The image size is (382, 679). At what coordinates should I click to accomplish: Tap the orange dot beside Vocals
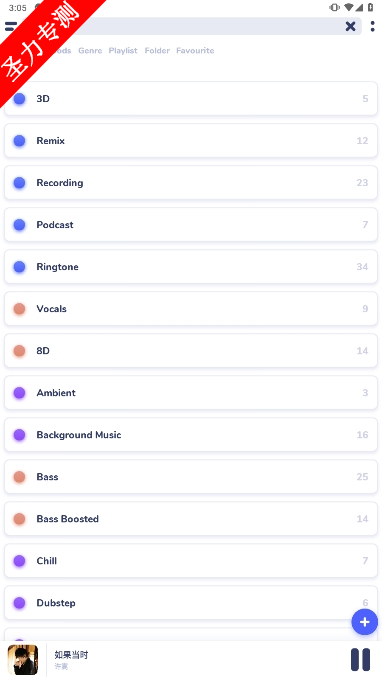pos(19,308)
